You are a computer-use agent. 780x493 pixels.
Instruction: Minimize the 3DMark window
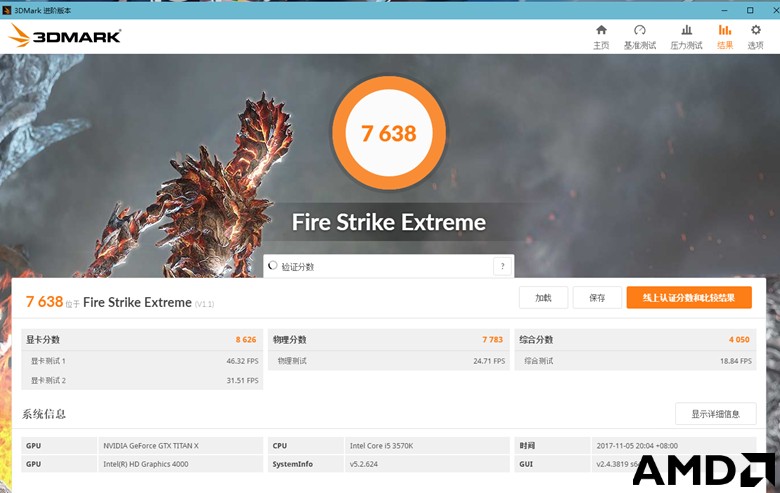pos(724,10)
